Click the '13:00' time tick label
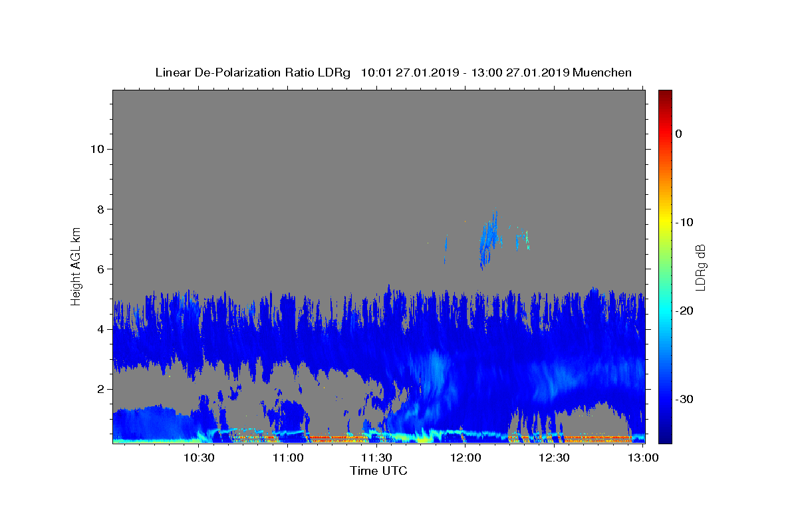Viewport: 798px width, 532px height. 642,458
